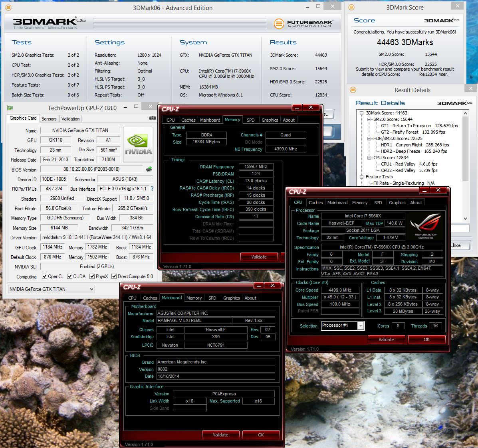Select GT1 - Return To Proxycon row

point(419,126)
